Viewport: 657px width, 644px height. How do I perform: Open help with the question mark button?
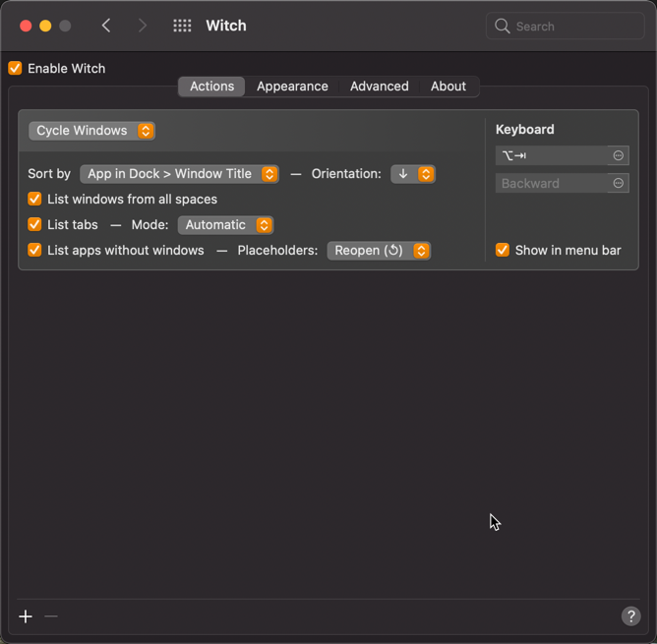(630, 615)
